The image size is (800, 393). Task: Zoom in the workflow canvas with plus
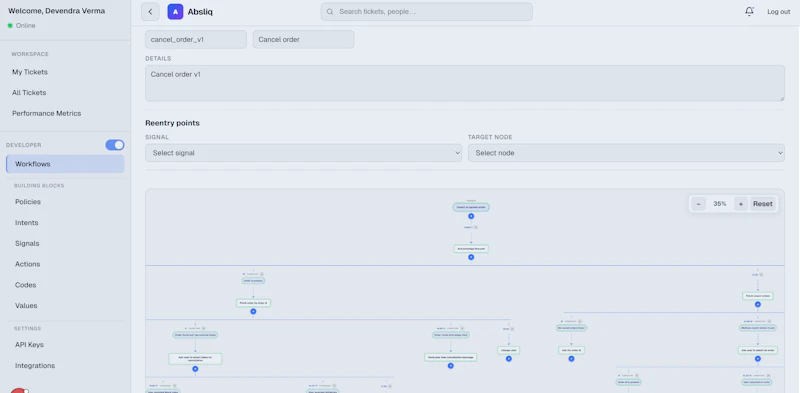(741, 204)
